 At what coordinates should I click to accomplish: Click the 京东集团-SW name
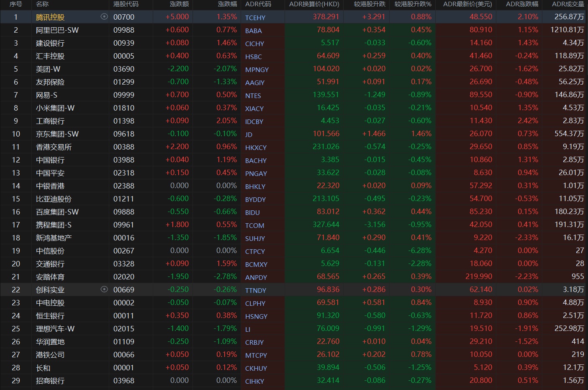pos(57,134)
